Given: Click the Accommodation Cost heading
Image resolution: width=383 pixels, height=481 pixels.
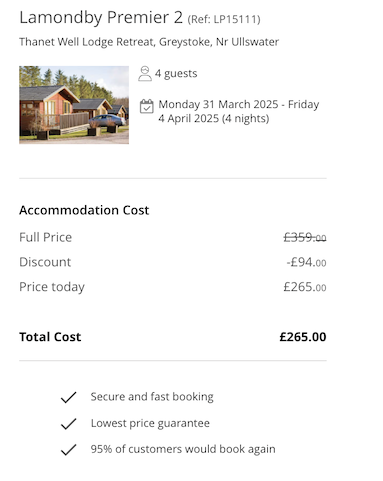Looking at the screenshot, I should tap(84, 210).
